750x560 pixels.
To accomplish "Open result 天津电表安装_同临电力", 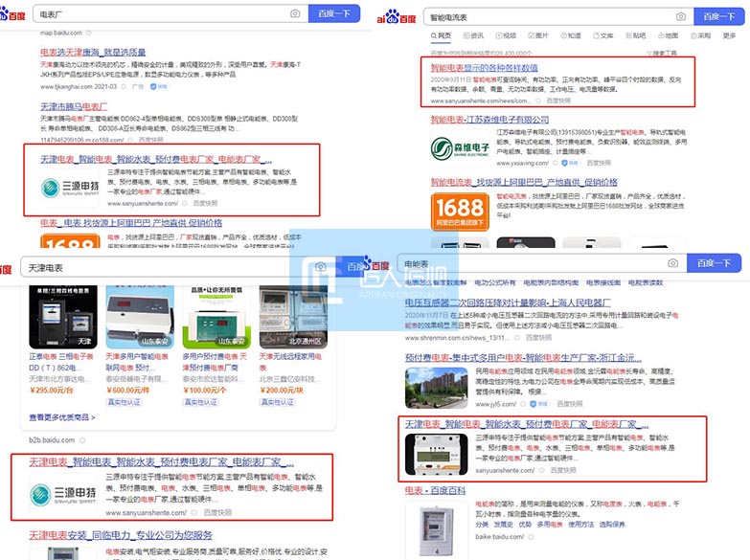I will tap(121, 535).
